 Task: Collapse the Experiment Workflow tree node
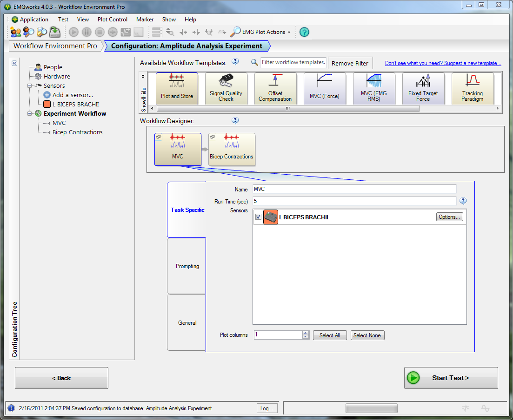(30, 114)
